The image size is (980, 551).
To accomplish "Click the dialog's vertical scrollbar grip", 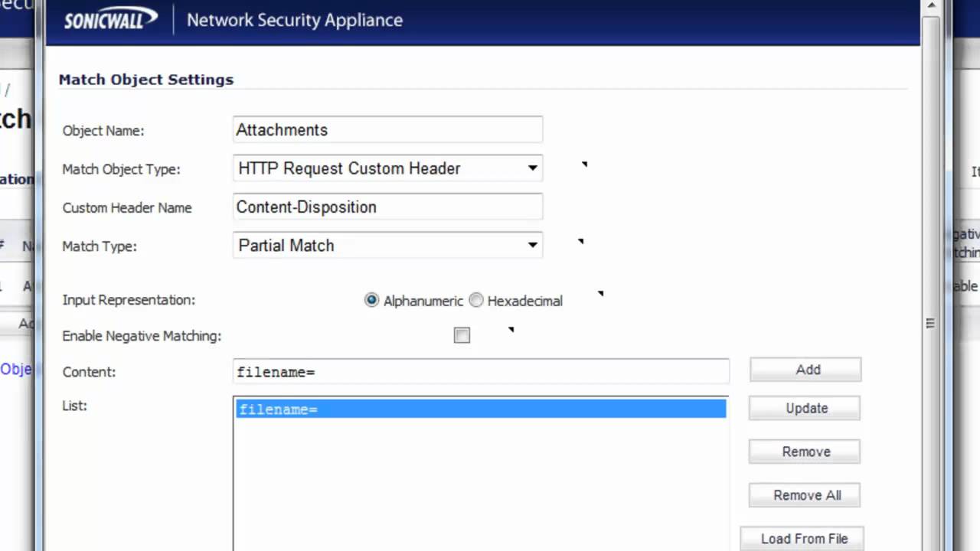I will pyautogui.click(x=930, y=324).
